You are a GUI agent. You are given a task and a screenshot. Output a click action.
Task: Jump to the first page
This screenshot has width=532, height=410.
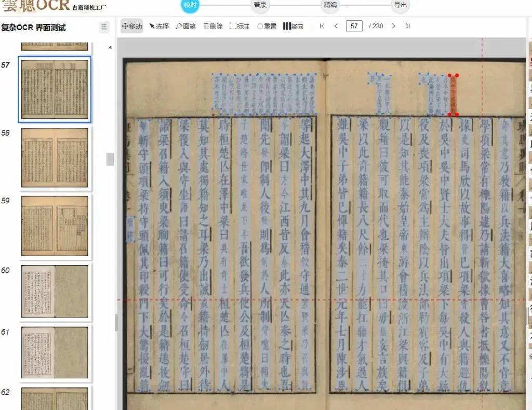coord(322,26)
